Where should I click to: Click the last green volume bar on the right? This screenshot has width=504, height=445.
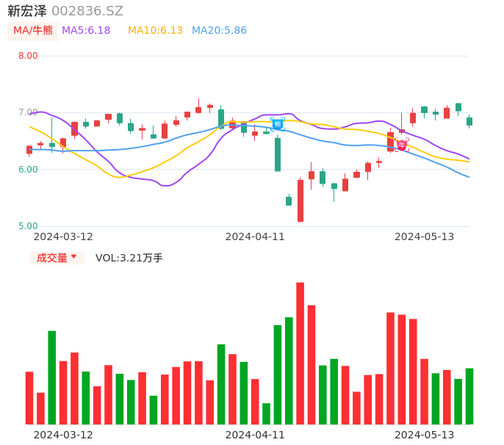(x=469, y=397)
